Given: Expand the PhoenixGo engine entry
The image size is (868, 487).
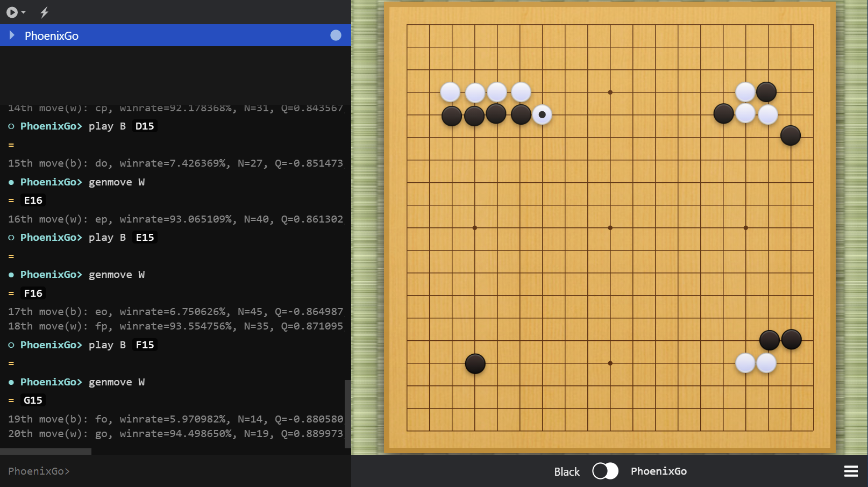Looking at the screenshot, I should point(12,35).
